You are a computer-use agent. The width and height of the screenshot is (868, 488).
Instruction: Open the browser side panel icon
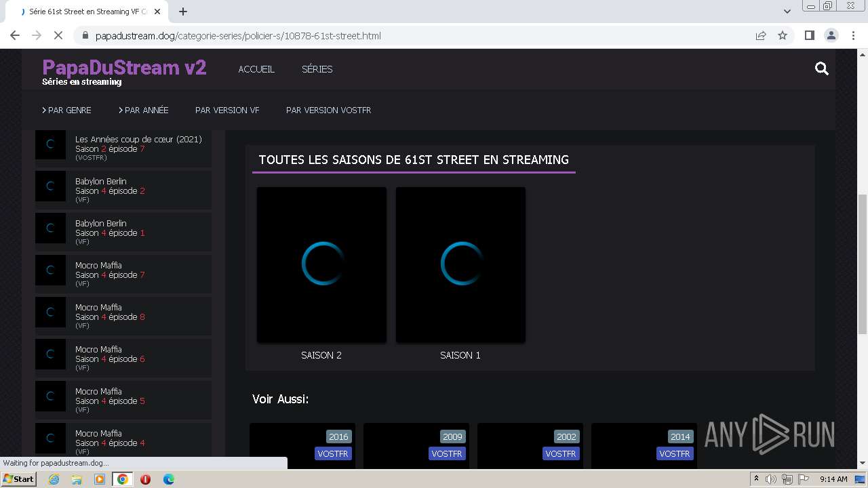tap(809, 35)
